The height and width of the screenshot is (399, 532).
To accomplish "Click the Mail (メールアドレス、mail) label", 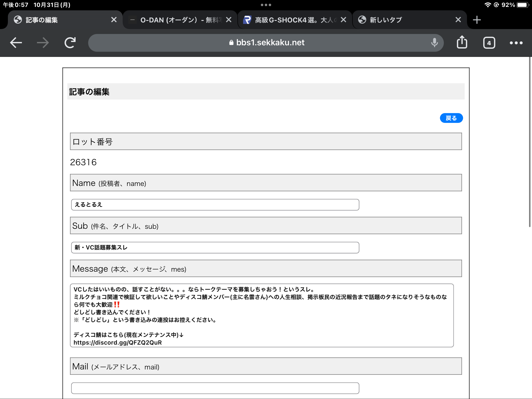I will 116,367.
